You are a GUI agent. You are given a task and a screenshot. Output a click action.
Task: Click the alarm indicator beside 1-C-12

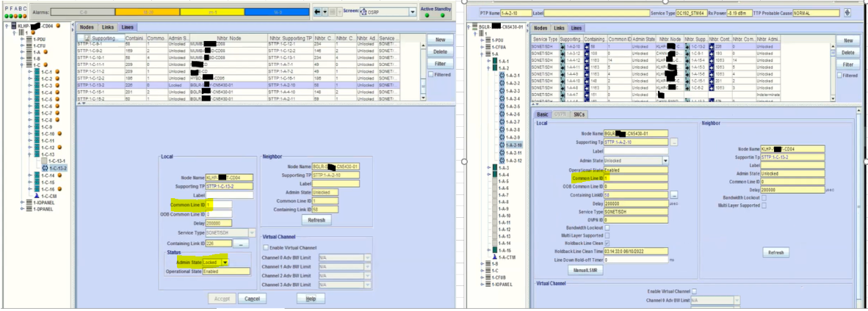[x=58, y=147]
